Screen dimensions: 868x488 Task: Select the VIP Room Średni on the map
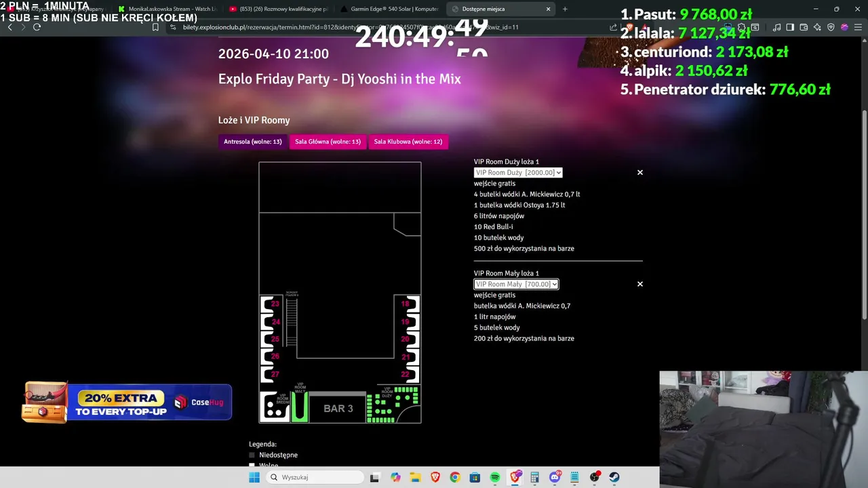pyautogui.click(x=275, y=407)
